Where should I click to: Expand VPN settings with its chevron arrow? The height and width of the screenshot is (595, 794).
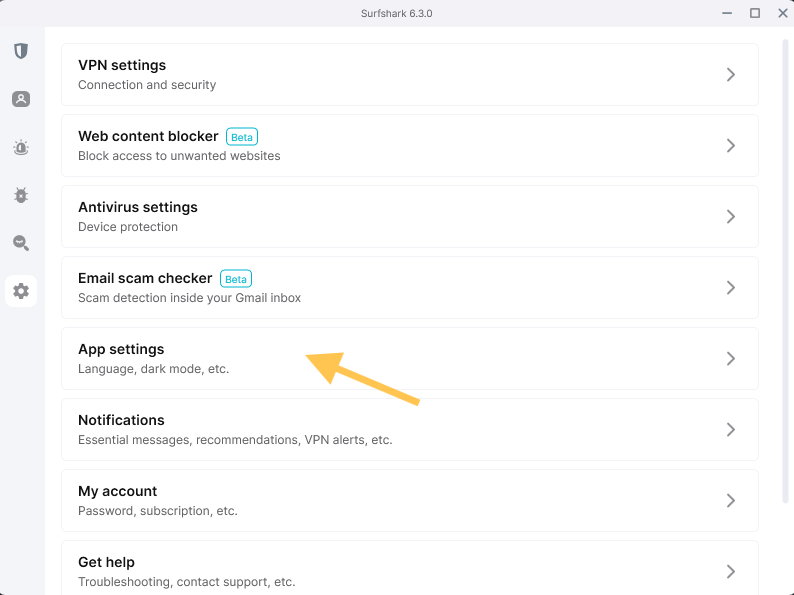click(x=731, y=74)
